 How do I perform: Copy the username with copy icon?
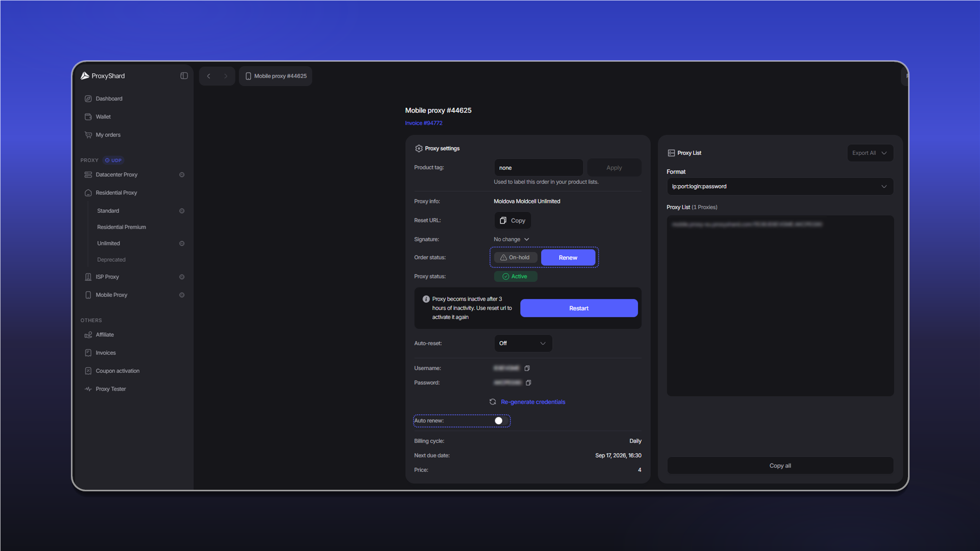(527, 368)
